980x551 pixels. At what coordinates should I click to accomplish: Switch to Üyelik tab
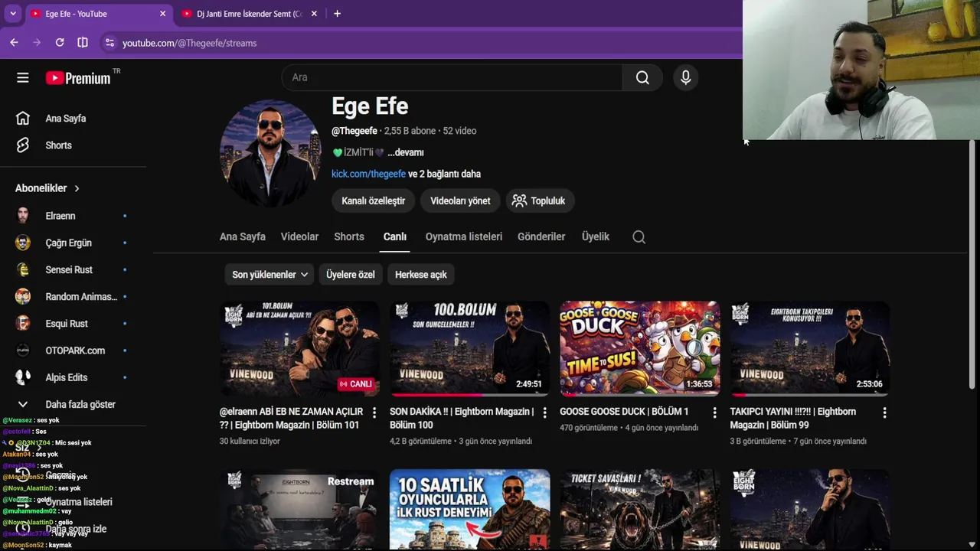click(x=596, y=236)
